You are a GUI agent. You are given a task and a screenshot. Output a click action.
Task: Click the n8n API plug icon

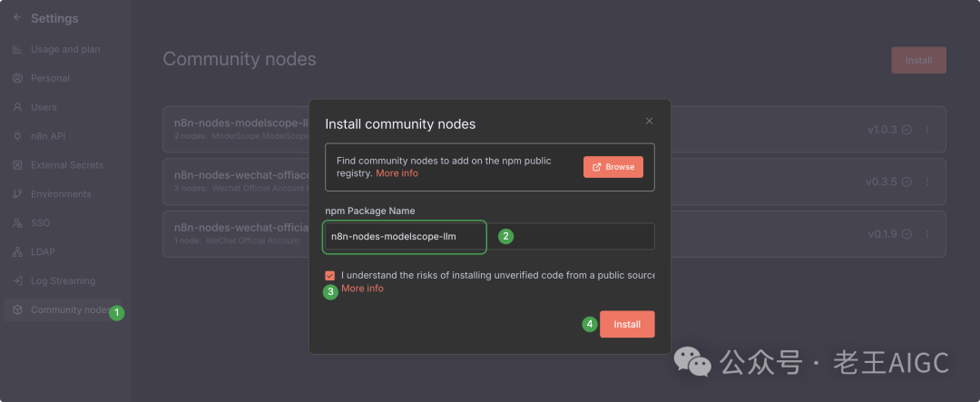coord(17,136)
